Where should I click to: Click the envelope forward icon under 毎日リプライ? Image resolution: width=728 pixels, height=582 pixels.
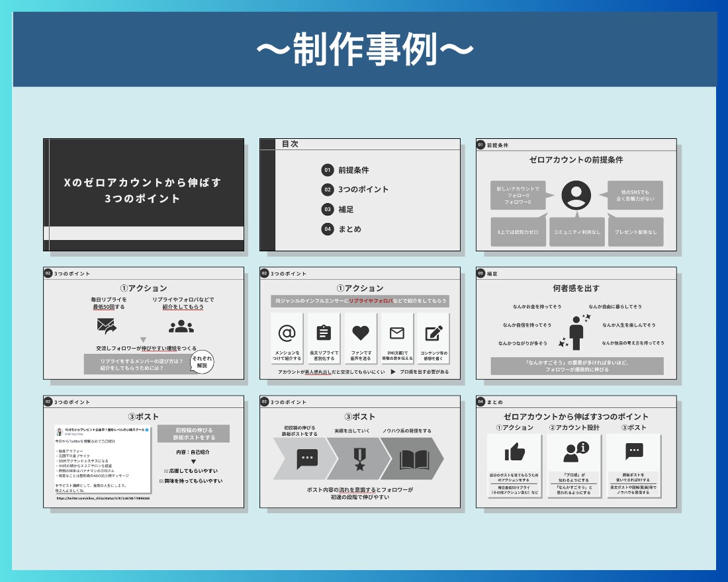[x=107, y=326]
